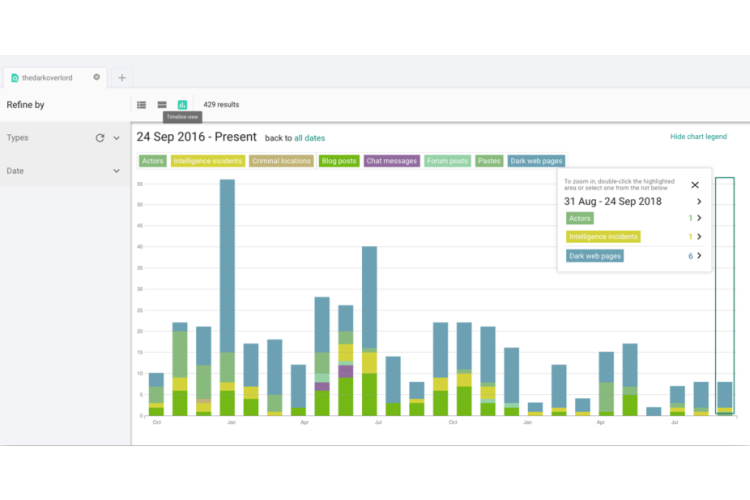The height and width of the screenshot is (500, 750).
Task: Select Intelligence incidents in the popup list
Action: (603, 237)
